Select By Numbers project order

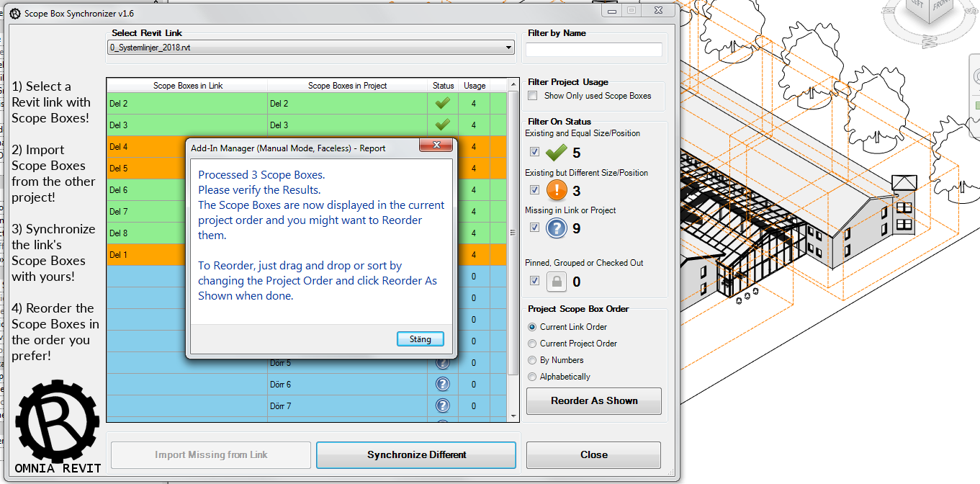[x=531, y=360]
